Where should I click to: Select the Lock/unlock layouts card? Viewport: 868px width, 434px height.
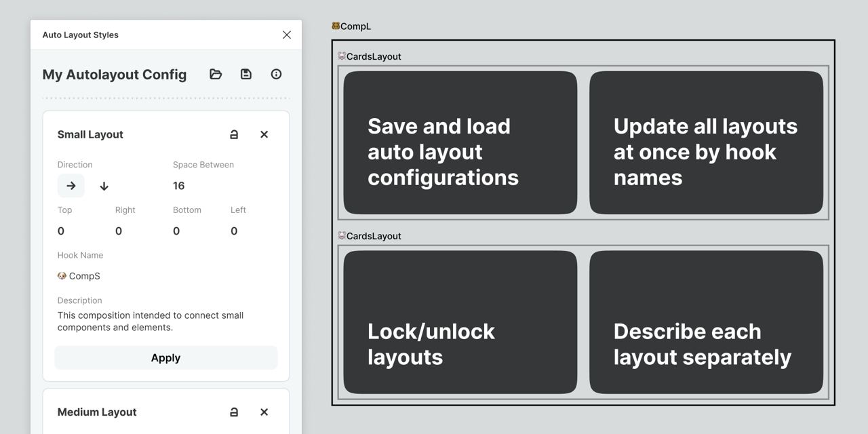(460, 322)
